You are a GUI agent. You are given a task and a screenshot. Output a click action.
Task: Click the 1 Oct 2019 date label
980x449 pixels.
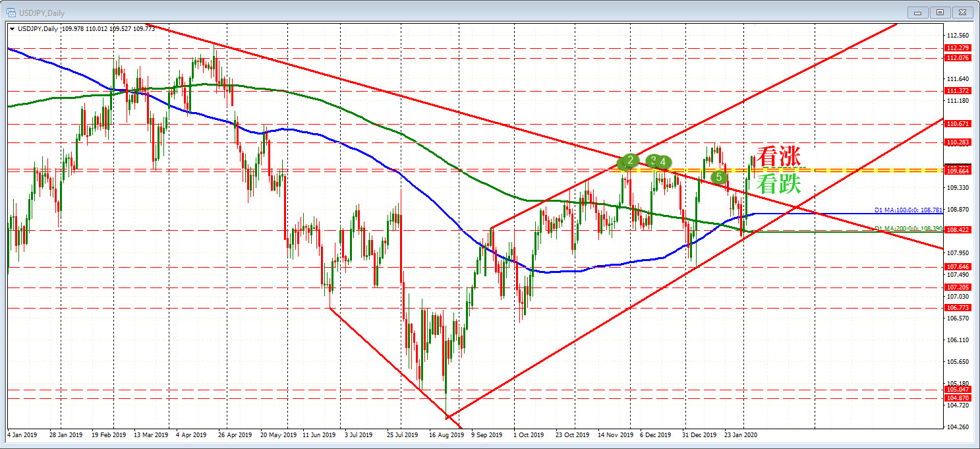(529, 435)
